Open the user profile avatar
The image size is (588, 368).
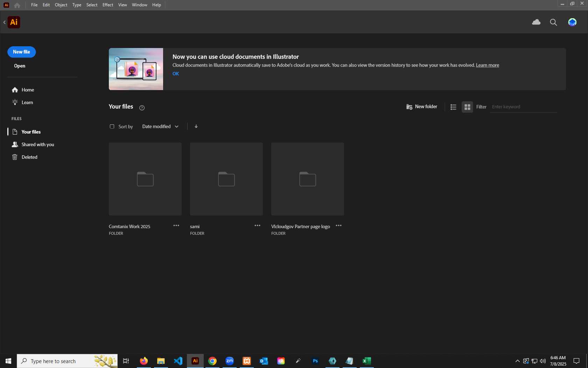coord(572,22)
